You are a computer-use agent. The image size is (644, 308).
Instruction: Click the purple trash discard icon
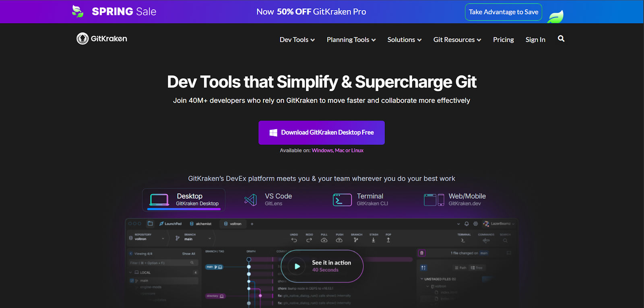tap(422, 253)
